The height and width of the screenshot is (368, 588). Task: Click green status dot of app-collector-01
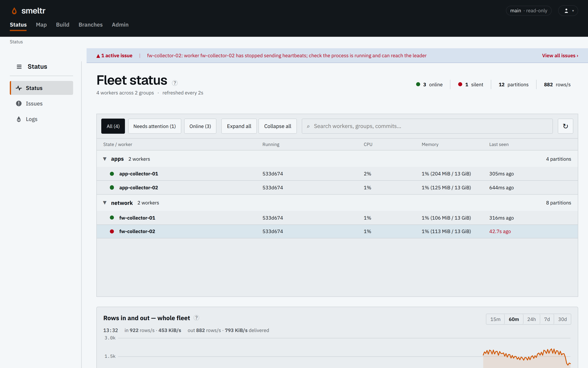coord(112,174)
